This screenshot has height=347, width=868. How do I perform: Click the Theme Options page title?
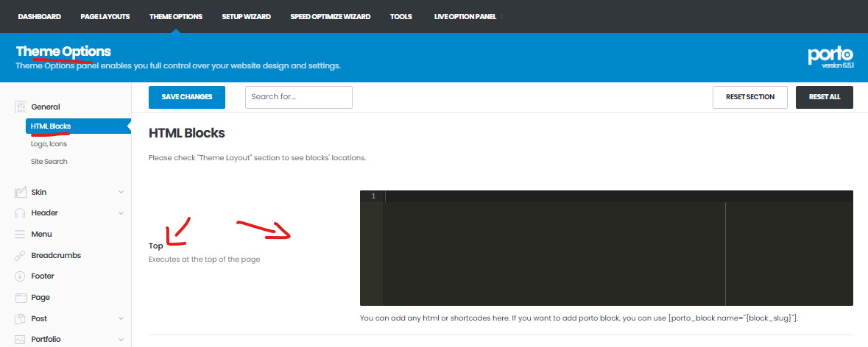(63, 51)
